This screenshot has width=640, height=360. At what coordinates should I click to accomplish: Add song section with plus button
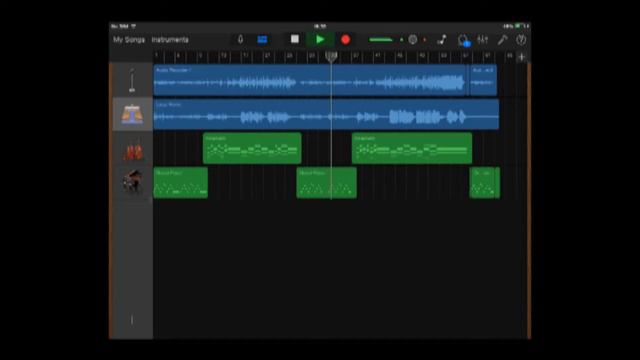(521, 57)
